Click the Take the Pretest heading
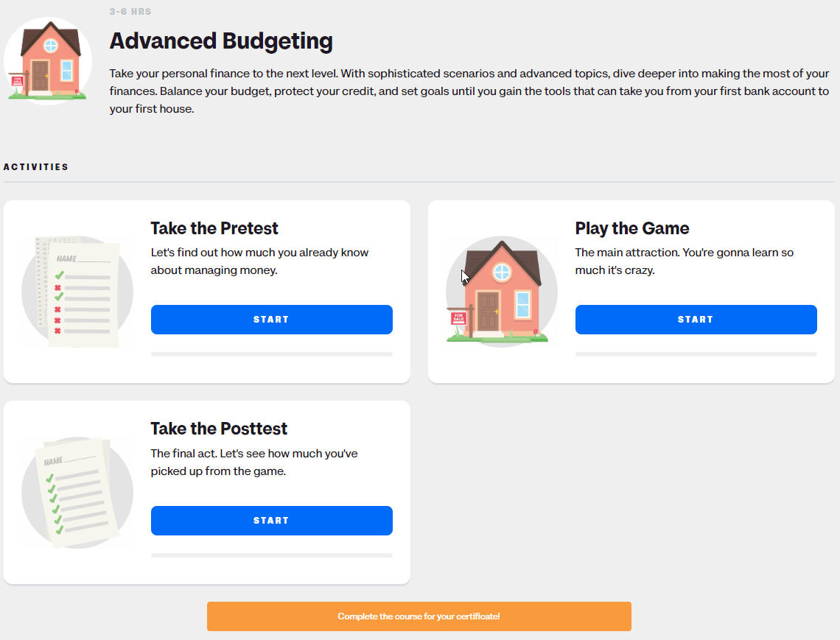 [214, 228]
